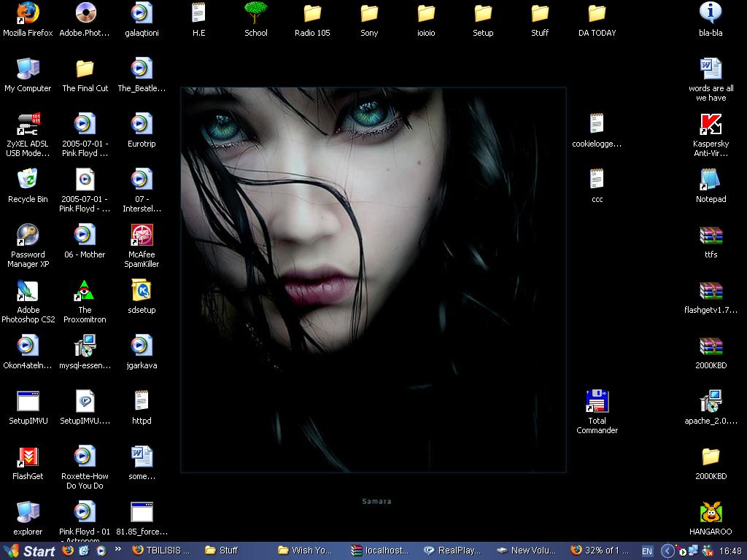Image resolution: width=747 pixels, height=560 pixels.
Task: Open the DA TODAY folder
Action: click(597, 13)
